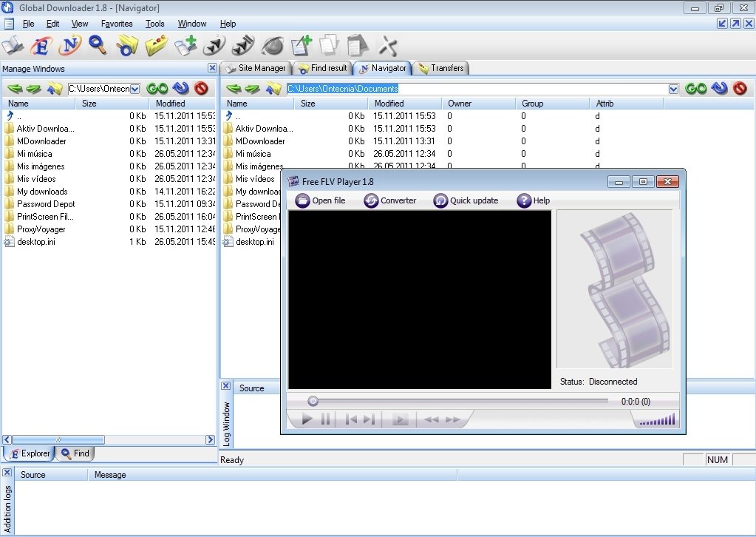Expand the Manage Windows path dropdown

tap(135, 89)
